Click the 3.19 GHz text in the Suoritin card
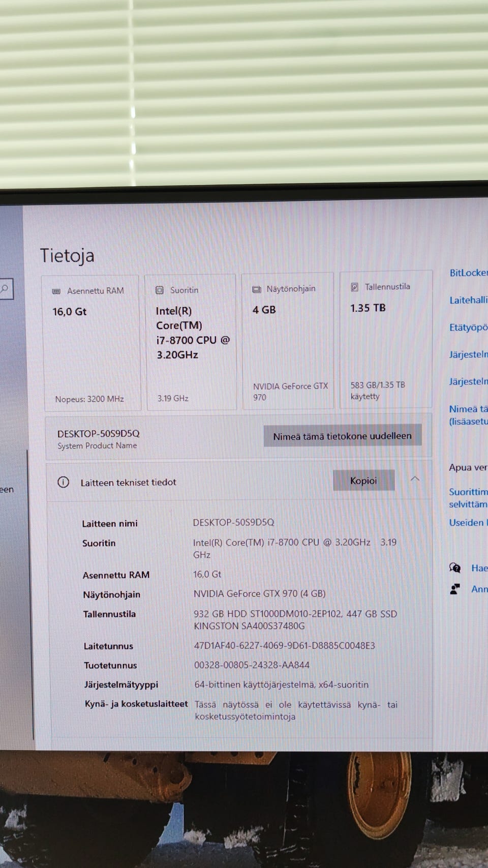This screenshot has height=868, width=488. pos(173,398)
